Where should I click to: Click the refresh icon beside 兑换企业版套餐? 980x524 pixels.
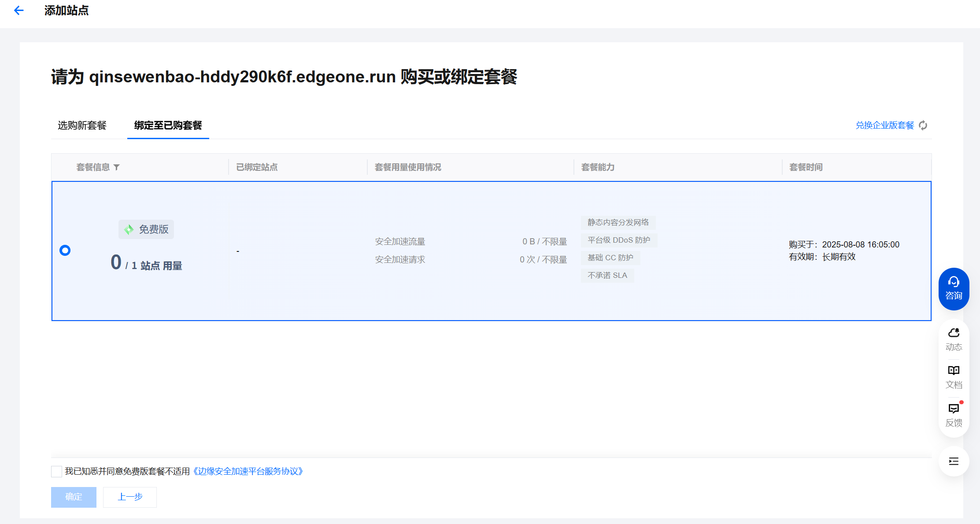[x=923, y=125]
